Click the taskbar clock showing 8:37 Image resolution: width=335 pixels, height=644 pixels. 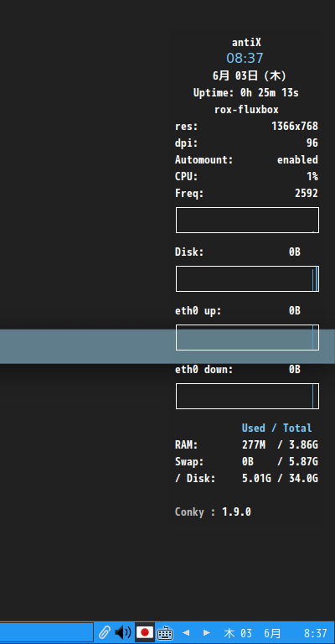(315, 633)
